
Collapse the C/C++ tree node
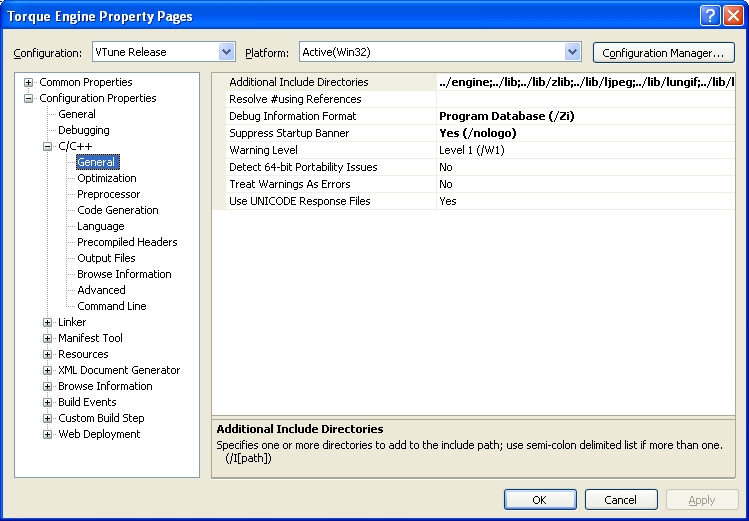[x=48, y=146]
